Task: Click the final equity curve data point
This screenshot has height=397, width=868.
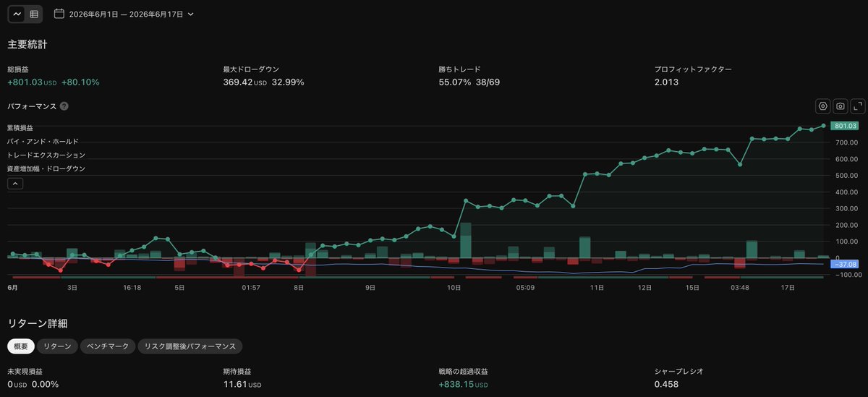Action: (823, 126)
